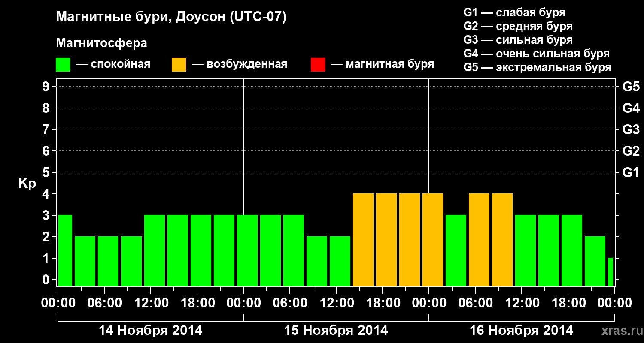Click the '14 Ноября 2014' date label
Viewport: 644px width, 343px height.
[x=151, y=331]
